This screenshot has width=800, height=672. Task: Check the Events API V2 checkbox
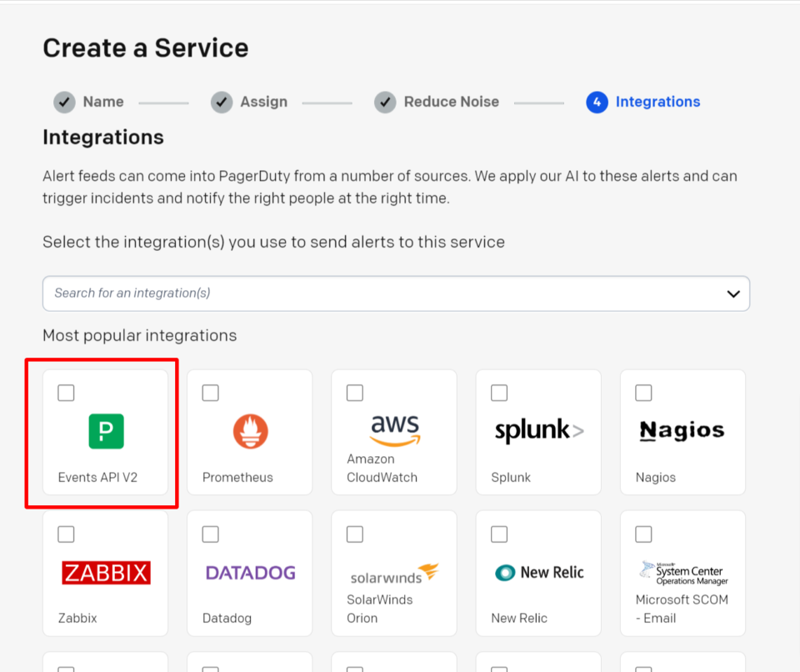point(66,392)
